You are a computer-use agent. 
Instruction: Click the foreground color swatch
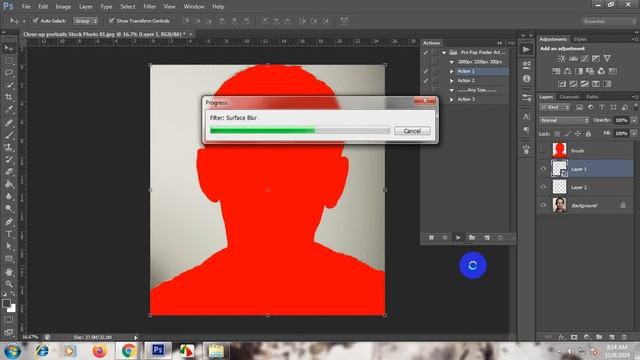6,304
